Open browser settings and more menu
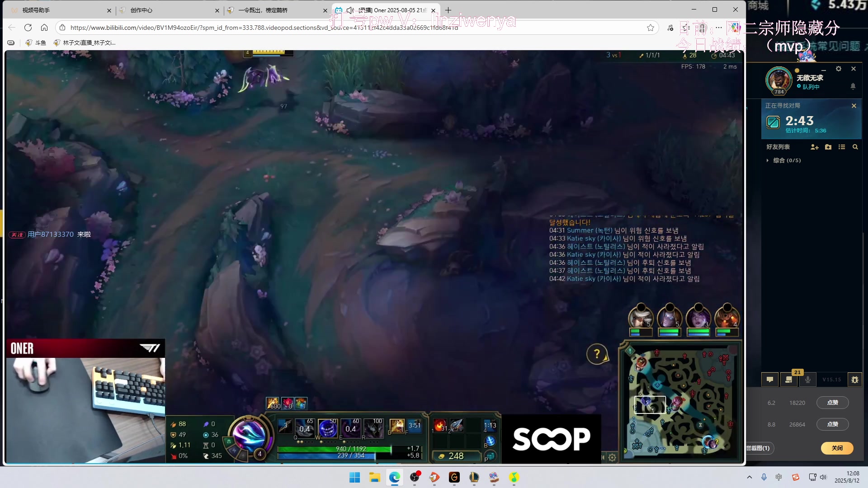868x488 pixels. [x=718, y=28]
